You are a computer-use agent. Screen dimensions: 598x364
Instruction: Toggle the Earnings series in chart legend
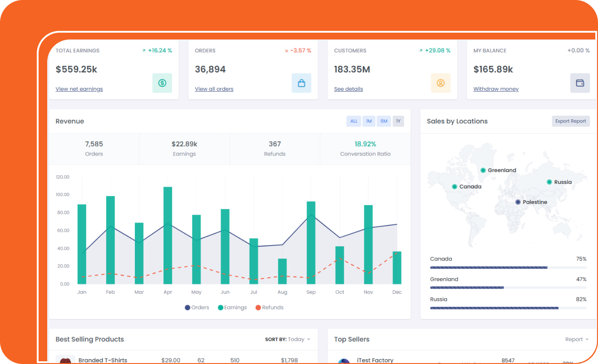point(232,308)
